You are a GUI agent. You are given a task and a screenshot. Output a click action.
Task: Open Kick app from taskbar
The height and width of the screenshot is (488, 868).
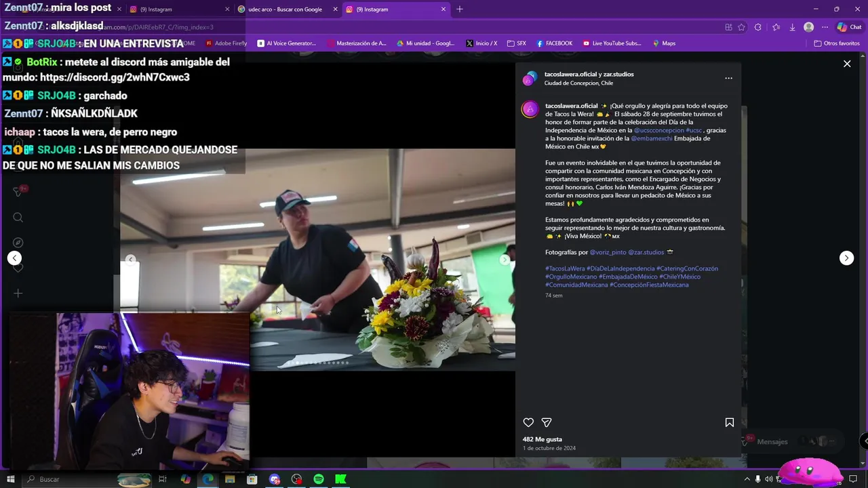pos(340,479)
